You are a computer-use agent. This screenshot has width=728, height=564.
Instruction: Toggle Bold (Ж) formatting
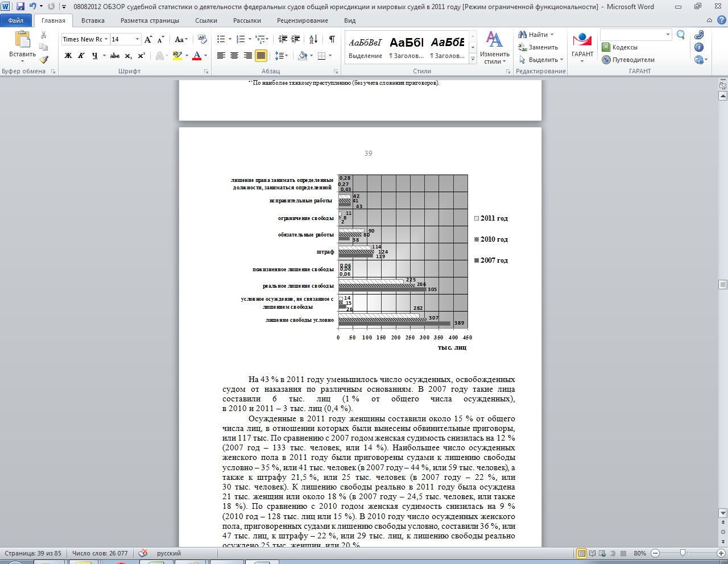pos(68,56)
